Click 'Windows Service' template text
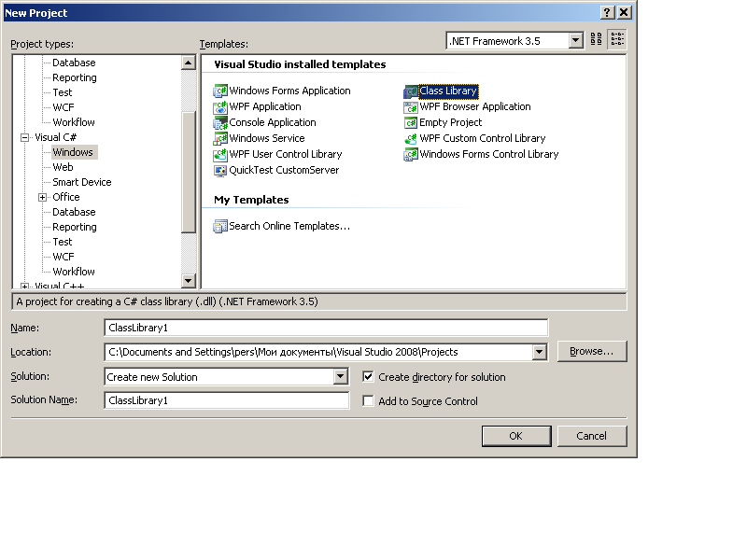The width and height of the screenshot is (747, 560). point(267,138)
